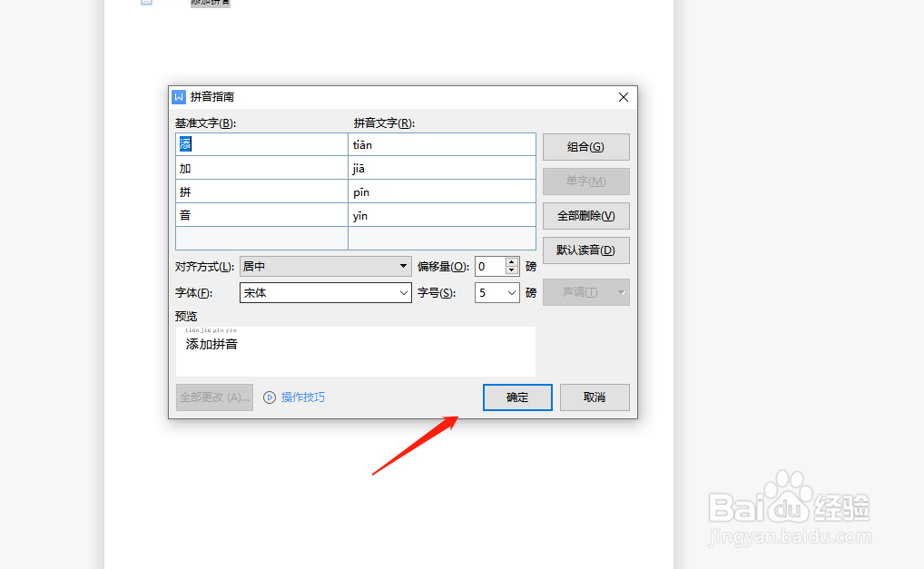
Task: Select the base text cell 加
Action: 261,168
